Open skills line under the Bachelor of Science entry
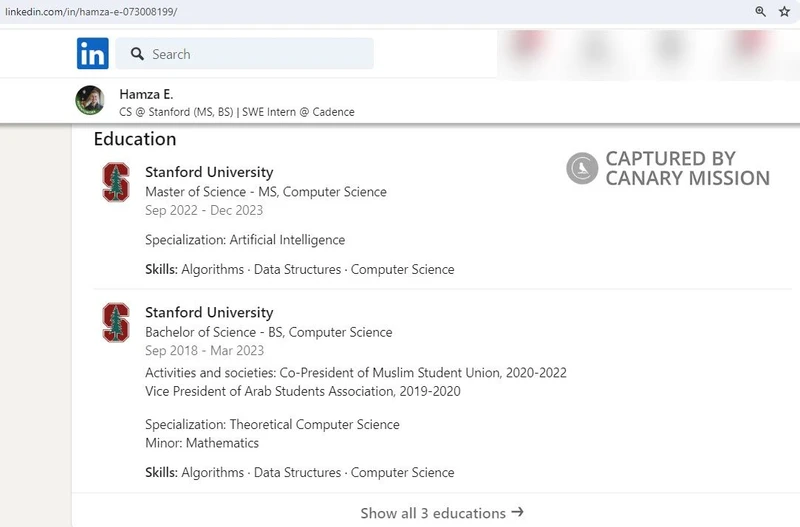This screenshot has height=527, width=800. pos(299,472)
